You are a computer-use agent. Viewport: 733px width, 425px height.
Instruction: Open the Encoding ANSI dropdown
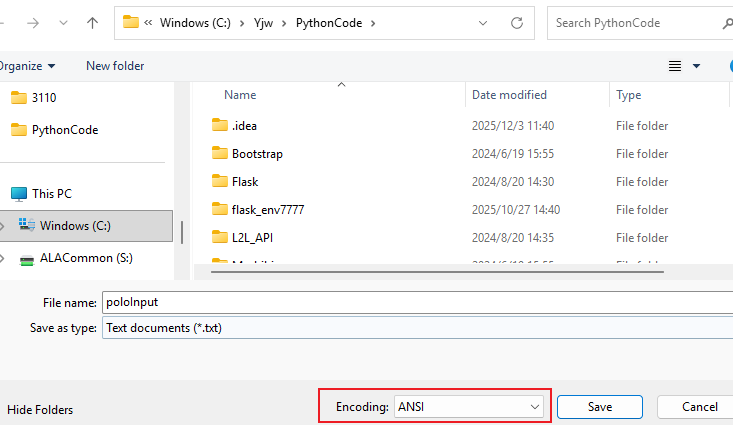(x=469, y=407)
